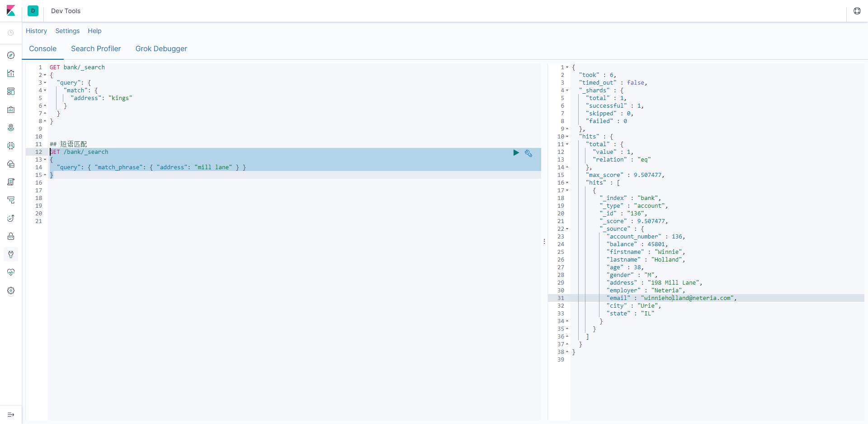Collapse _source fold arrow on response line 22
This screenshot has height=424, width=868.
[x=567, y=229]
